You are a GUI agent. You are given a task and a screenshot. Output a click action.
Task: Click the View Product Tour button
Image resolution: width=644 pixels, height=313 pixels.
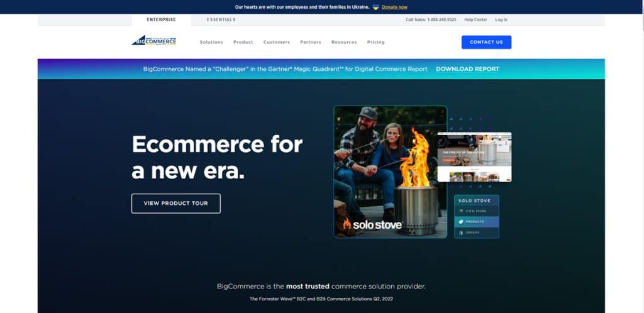pyautogui.click(x=176, y=204)
